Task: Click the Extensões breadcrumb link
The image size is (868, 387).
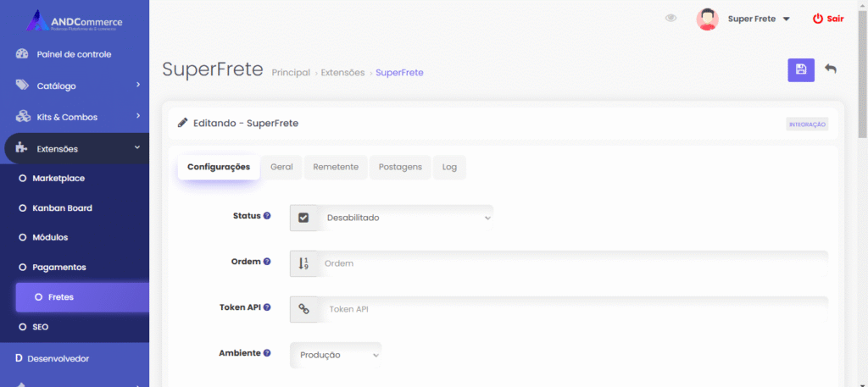Action: (342, 73)
